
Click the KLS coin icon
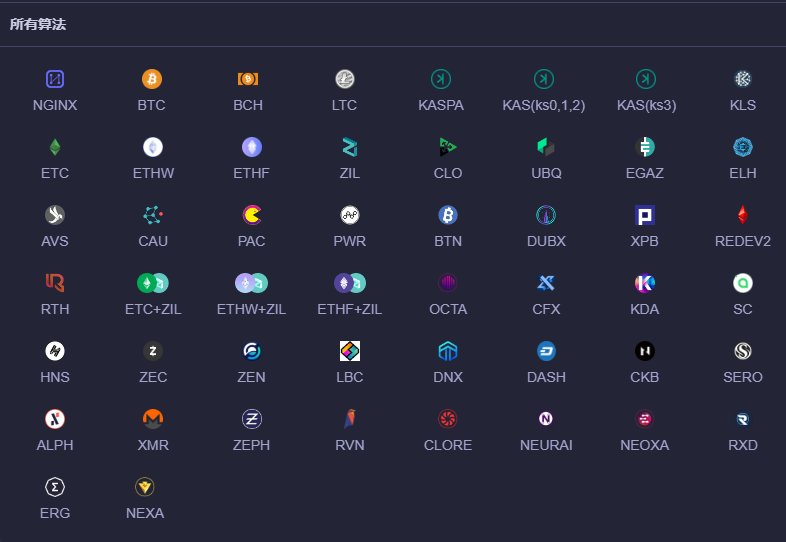tap(742, 79)
